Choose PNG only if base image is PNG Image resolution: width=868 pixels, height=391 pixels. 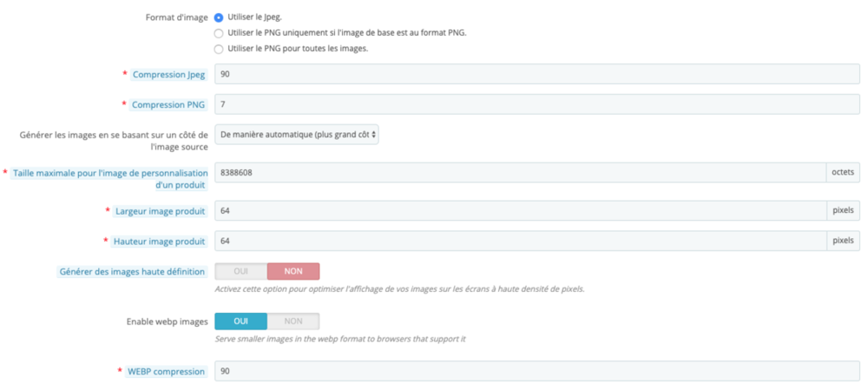coord(219,33)
